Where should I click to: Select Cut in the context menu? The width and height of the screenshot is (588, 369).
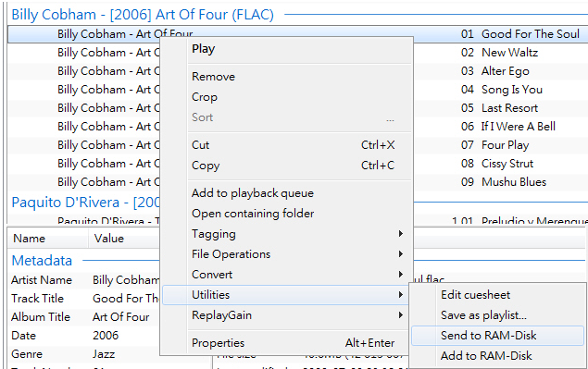(x=287, y=145)
